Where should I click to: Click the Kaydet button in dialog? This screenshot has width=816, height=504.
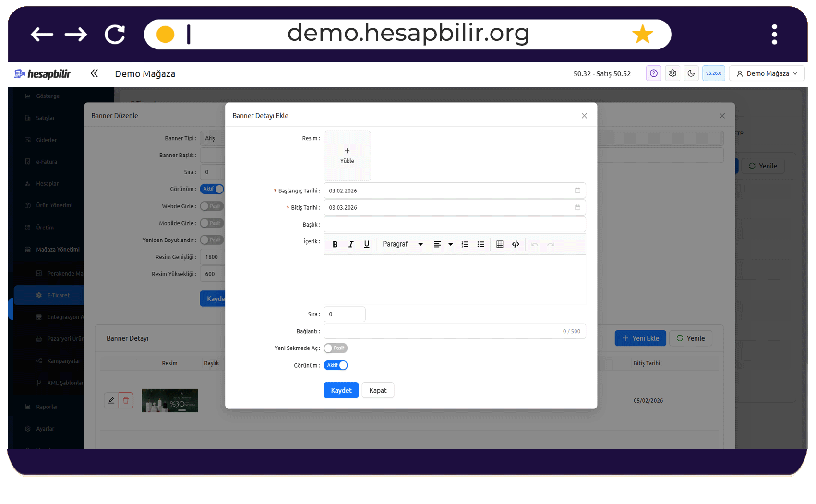[341, 390]
